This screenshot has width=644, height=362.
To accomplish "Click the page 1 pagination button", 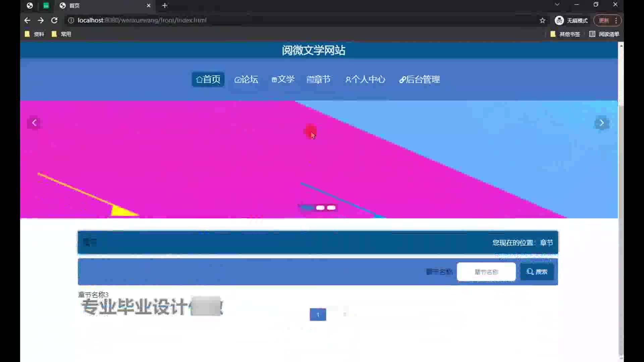I will 318,314.
